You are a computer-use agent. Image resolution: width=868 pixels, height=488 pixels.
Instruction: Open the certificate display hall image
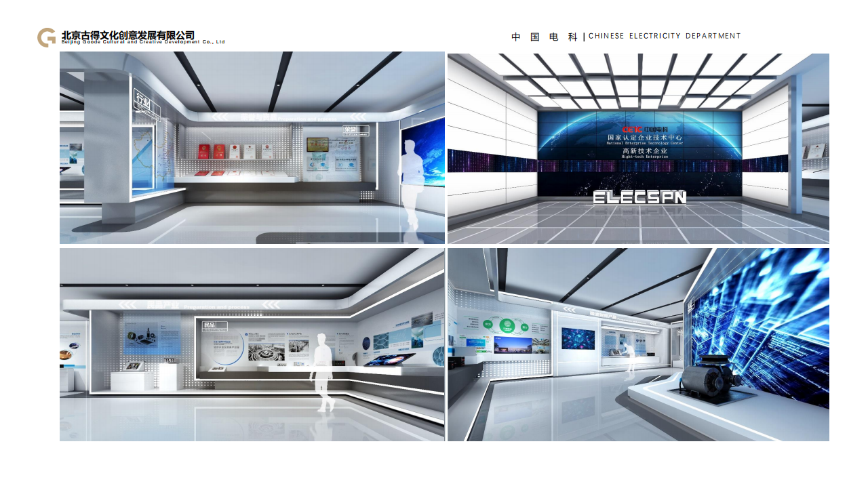coord(252,148)
